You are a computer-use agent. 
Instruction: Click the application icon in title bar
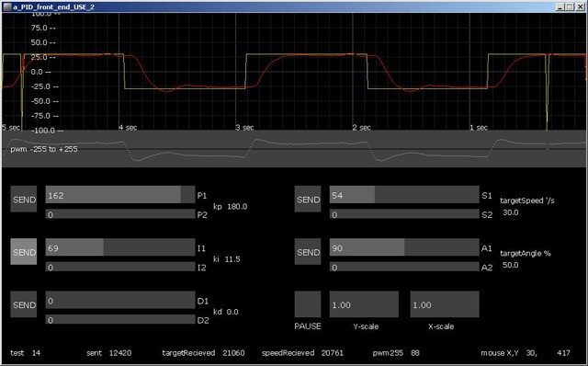click(7, 7)
